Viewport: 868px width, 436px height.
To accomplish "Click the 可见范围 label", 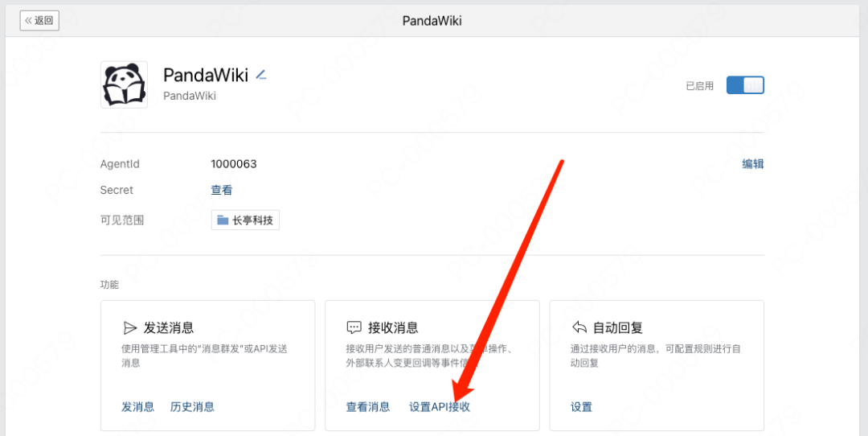I will [122, 220].
